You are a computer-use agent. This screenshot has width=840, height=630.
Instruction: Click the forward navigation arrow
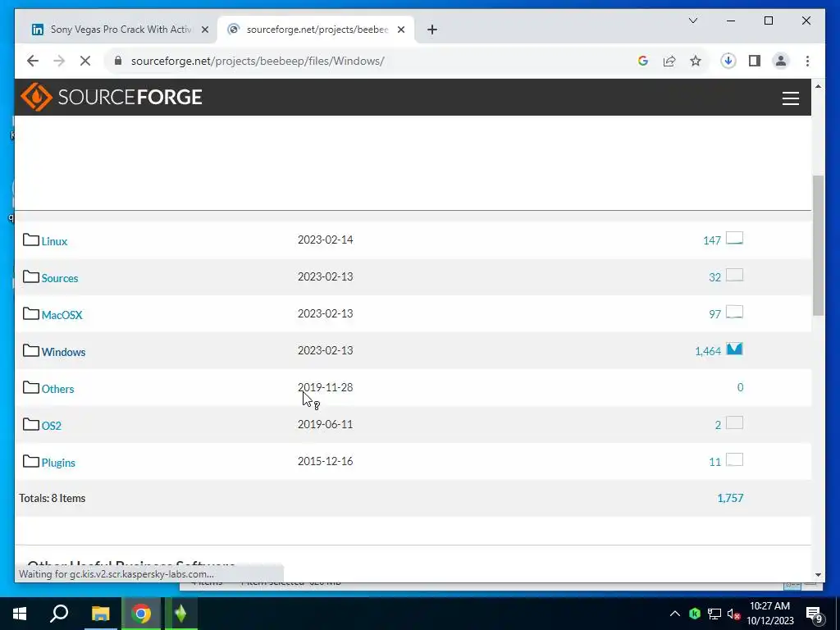59,61
